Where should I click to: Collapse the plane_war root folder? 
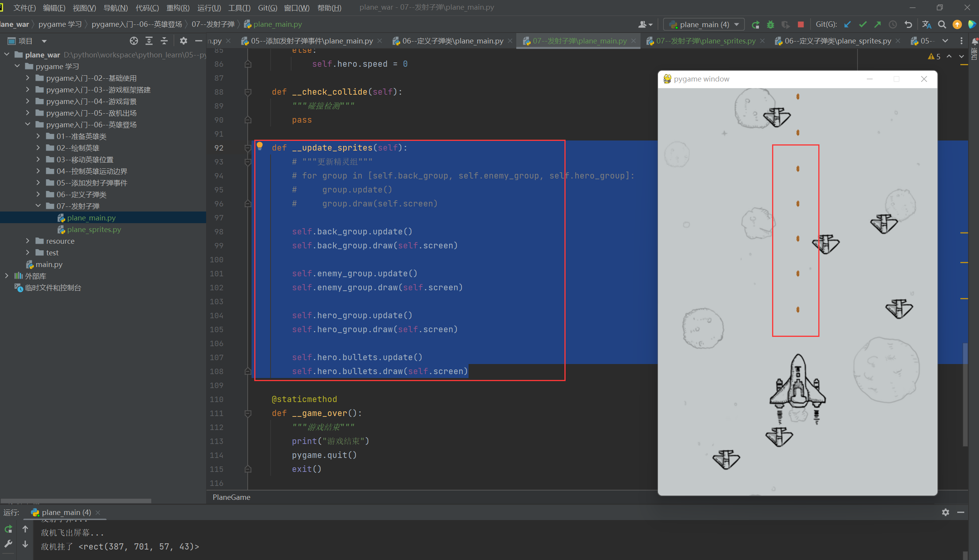point(7,55)
